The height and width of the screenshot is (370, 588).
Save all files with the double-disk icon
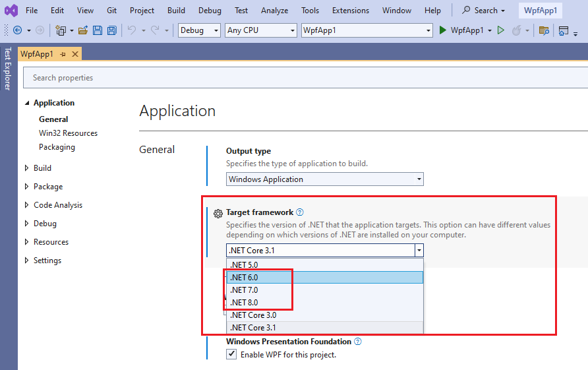[x=112, y=30]
